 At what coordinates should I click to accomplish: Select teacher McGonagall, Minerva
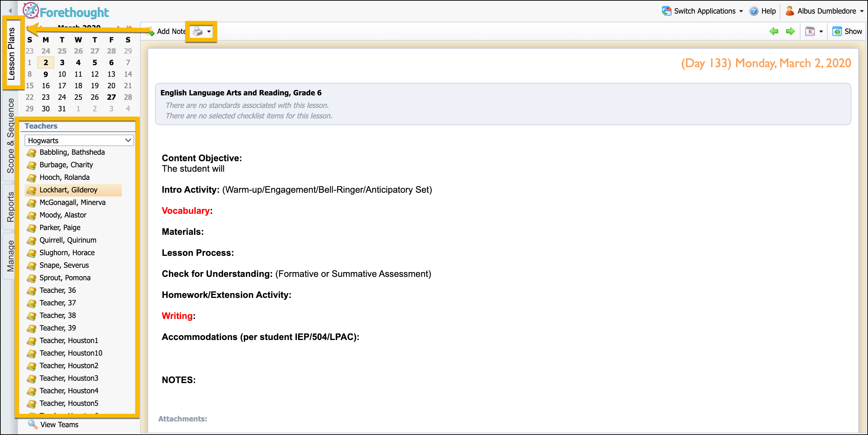point(73,203)
